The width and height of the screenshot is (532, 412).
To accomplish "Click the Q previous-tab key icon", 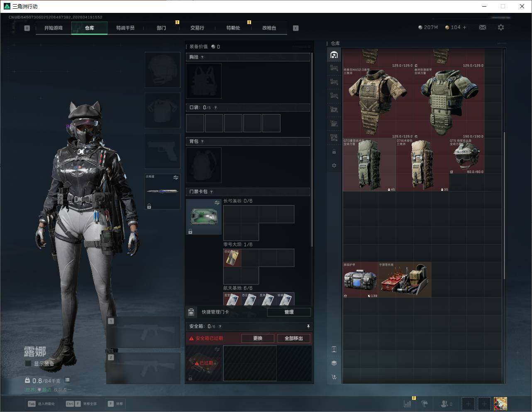I will pos(27,28).
